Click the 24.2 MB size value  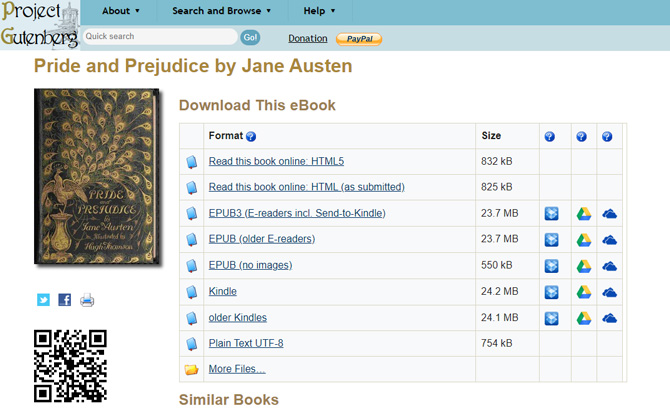499,291
